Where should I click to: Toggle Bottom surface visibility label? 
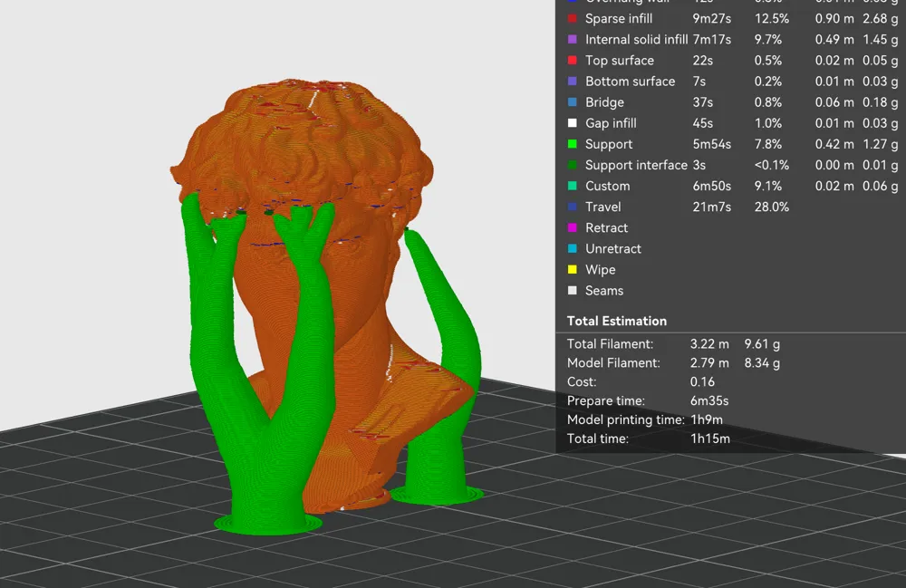(630, 82)
